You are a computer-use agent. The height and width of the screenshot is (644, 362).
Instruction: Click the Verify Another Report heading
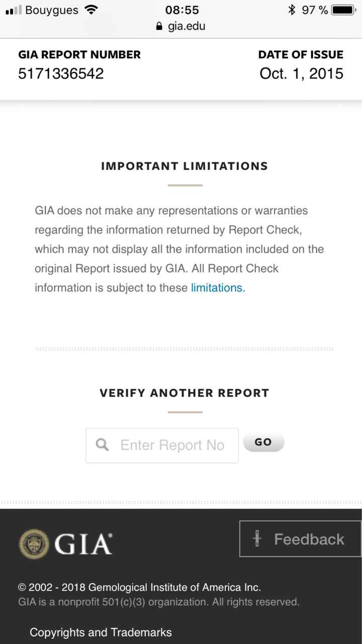point(185,393)
